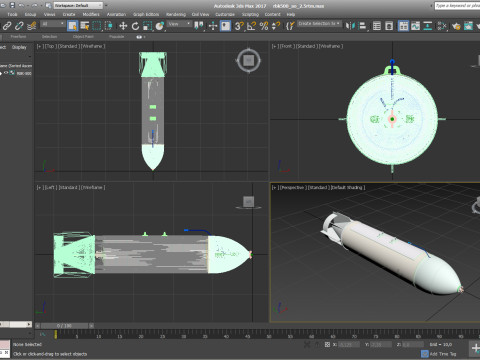Click the Unlink Selection icon
This screenshot has width=480, height=360.
pos(19,26)
